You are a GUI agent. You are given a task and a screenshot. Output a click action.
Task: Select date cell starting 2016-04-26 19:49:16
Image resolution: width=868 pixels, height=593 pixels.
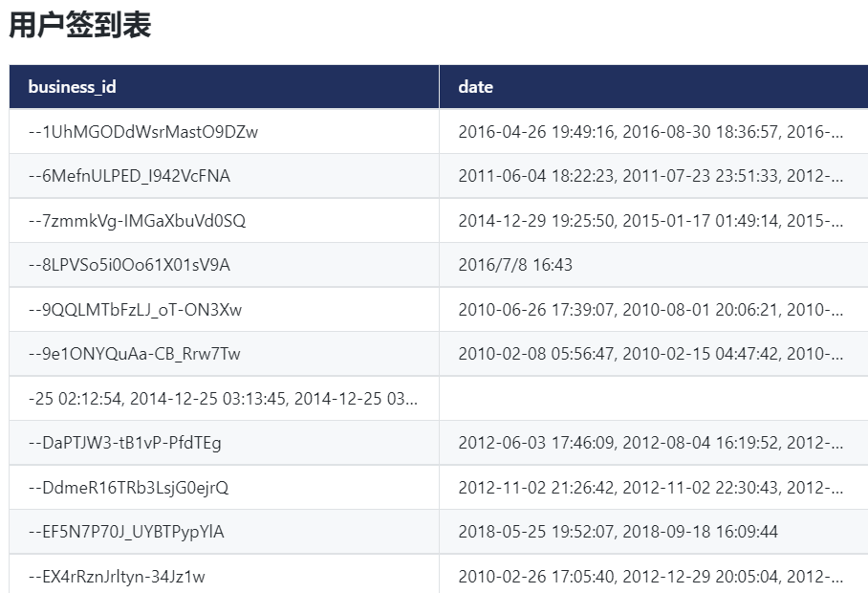pyautogui.click(x=650, y=132)
